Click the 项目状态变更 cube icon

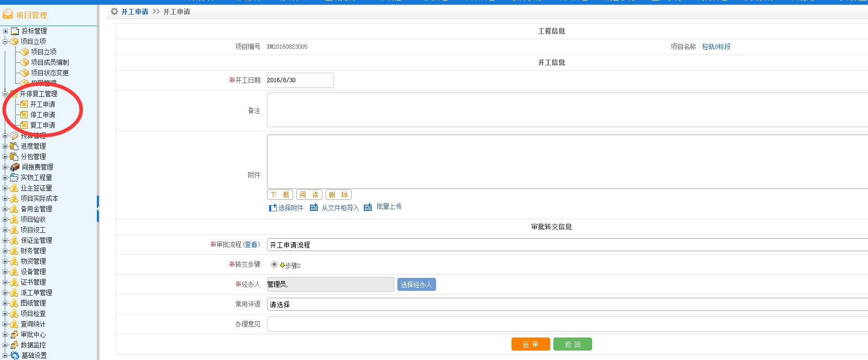(25, 73)
